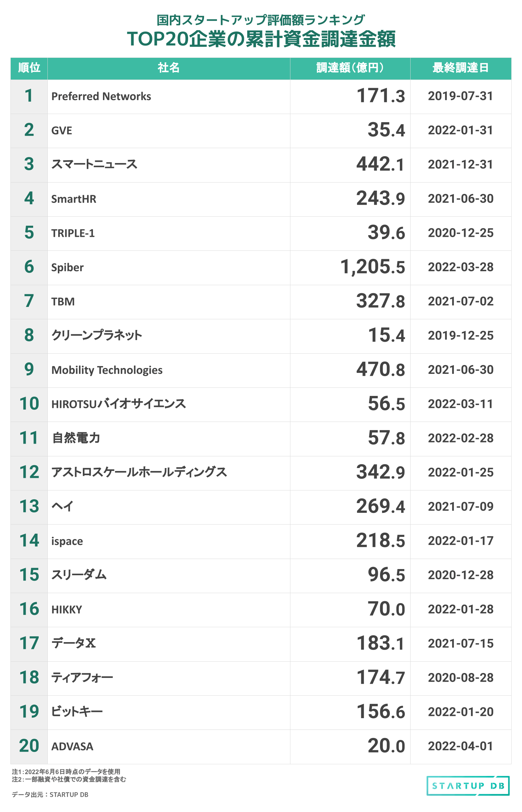Click the 社名 column header

tap(169, 68)
